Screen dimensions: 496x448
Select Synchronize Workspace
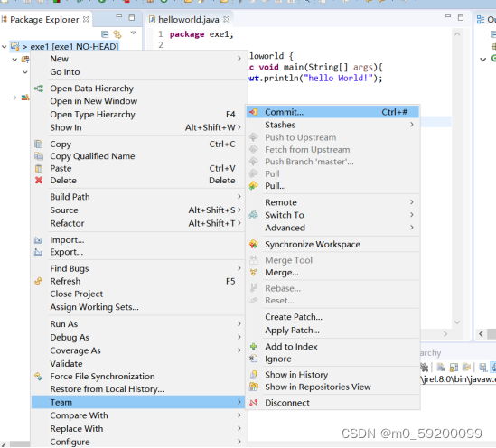pos(332,245)
